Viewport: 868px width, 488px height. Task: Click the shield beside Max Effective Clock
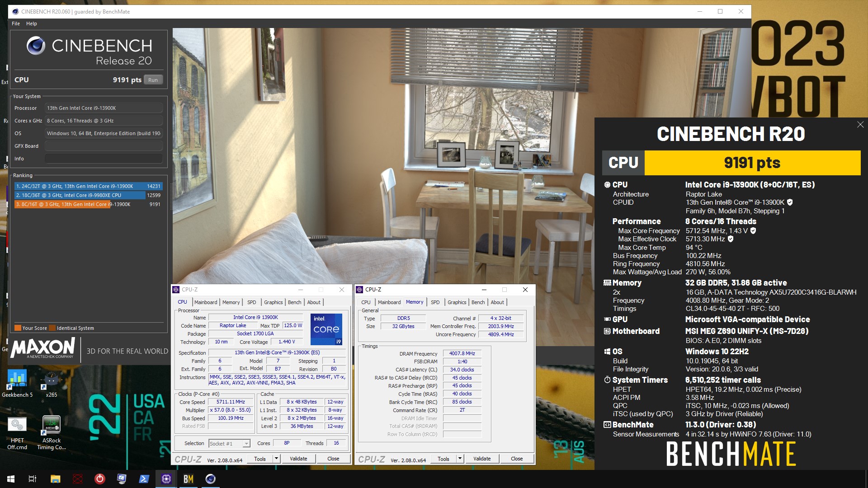click(731, 239)
